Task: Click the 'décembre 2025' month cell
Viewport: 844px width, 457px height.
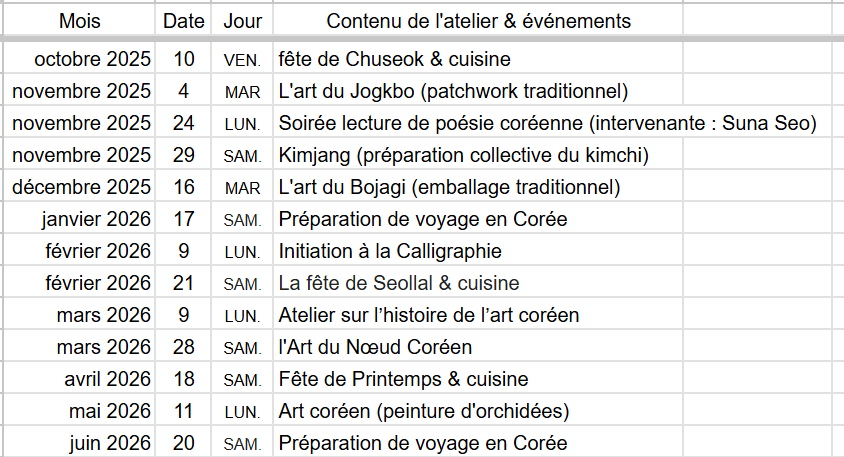Action: (82, 187)
